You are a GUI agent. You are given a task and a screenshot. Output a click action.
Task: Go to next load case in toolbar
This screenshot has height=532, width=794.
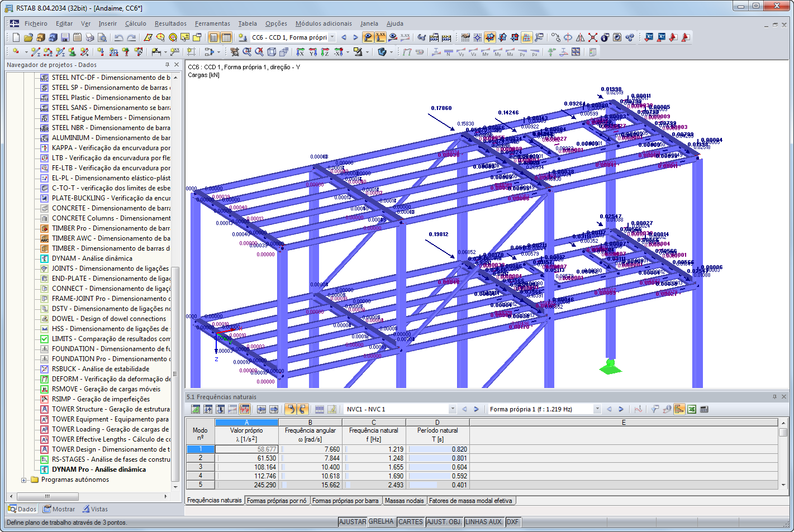click(x=355, y=37)
